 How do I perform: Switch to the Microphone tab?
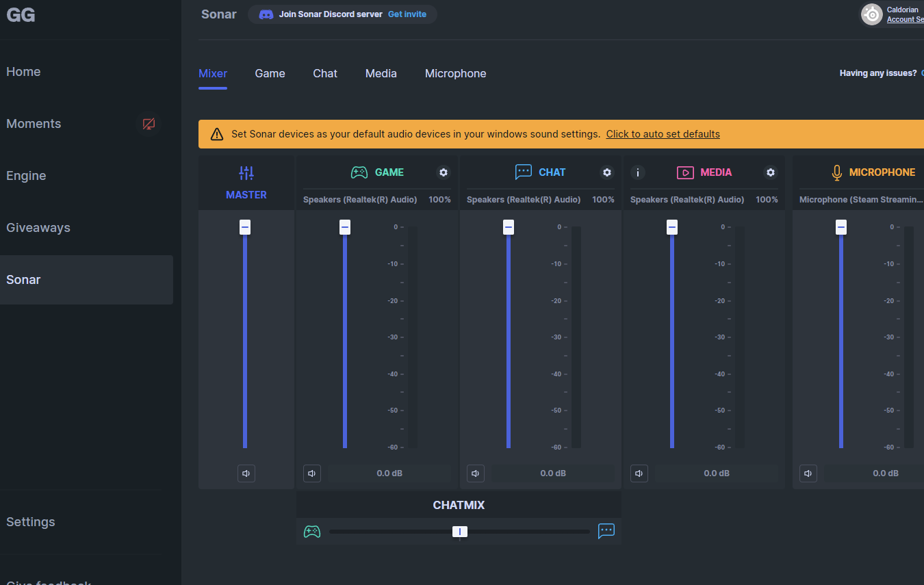[x=455, y=74]
